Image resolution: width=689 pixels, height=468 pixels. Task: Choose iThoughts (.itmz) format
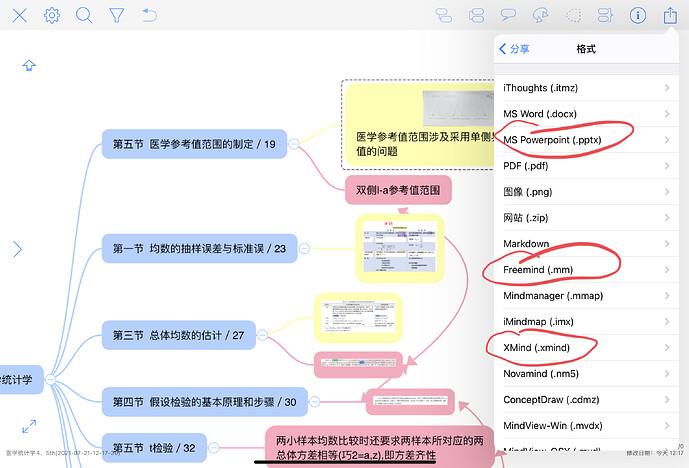pyautogui.click(x=586, y=88)
